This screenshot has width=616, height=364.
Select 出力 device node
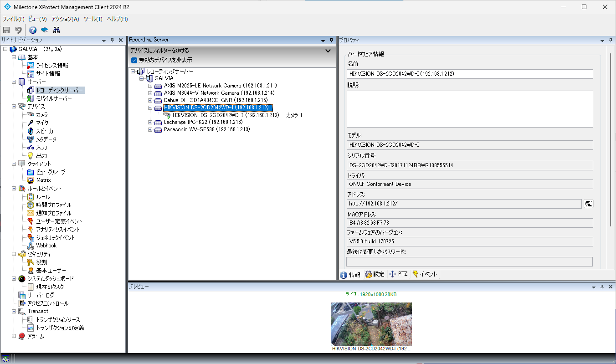(41, 156)
